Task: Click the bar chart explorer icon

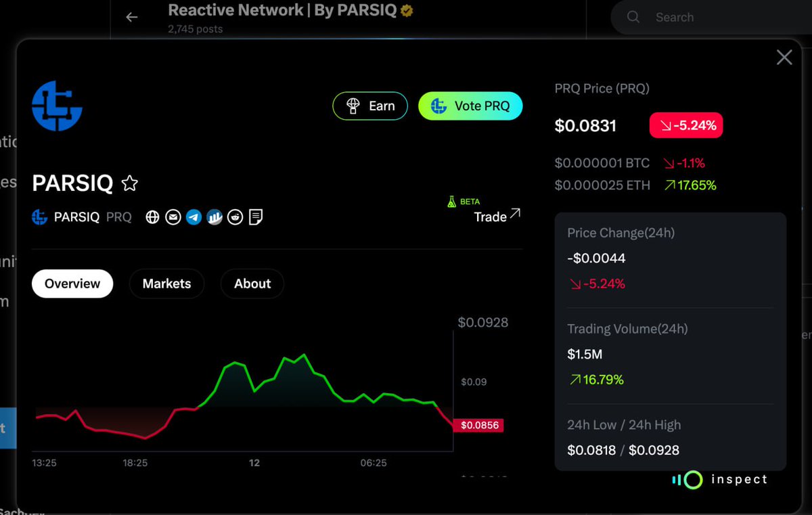Action: tap(215, 217)
